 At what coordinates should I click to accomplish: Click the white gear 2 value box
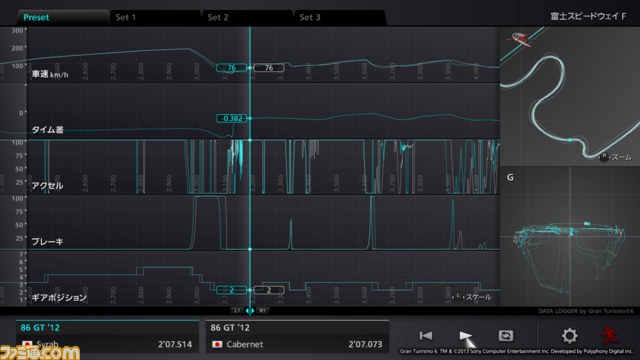pyautogui.click(x=269, y=290)
